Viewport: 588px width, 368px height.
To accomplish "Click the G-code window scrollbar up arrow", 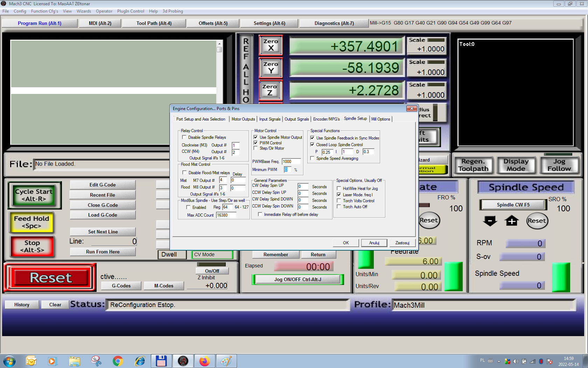I will click(219, 44).
